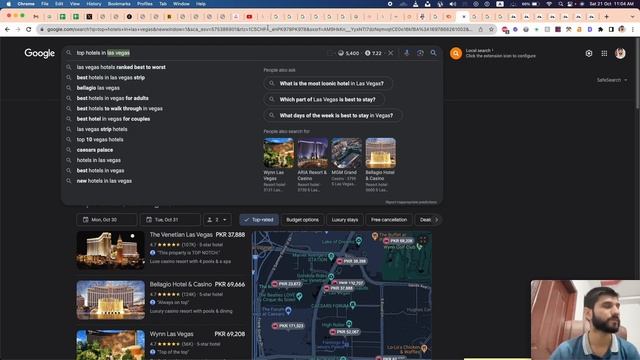The width and height of the screenshot is (640, 360).
Task: Select suggestion 'bellagio las vegas'
Action: tap(98, 88)
